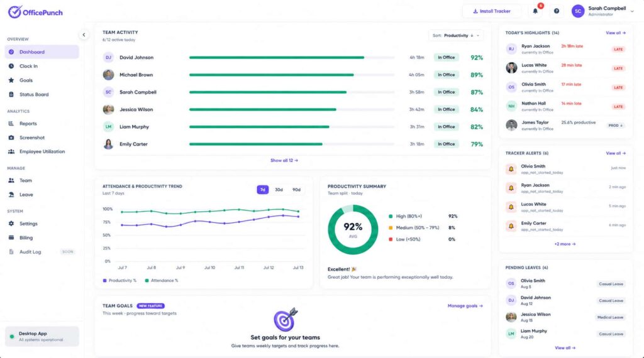Viewport: 644px width, 358px height.
Task: Click David Johnson's productivity progress bar
Action: [x=292, y=57]
